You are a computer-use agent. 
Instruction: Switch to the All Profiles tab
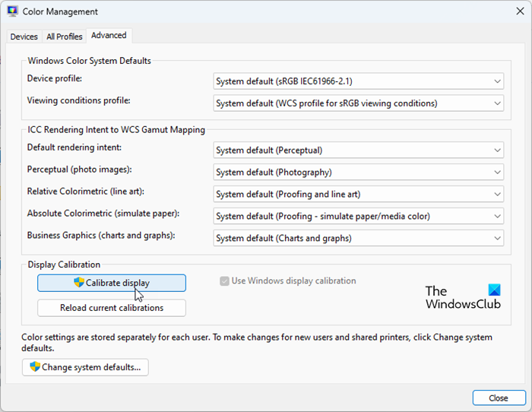[64, 36]
